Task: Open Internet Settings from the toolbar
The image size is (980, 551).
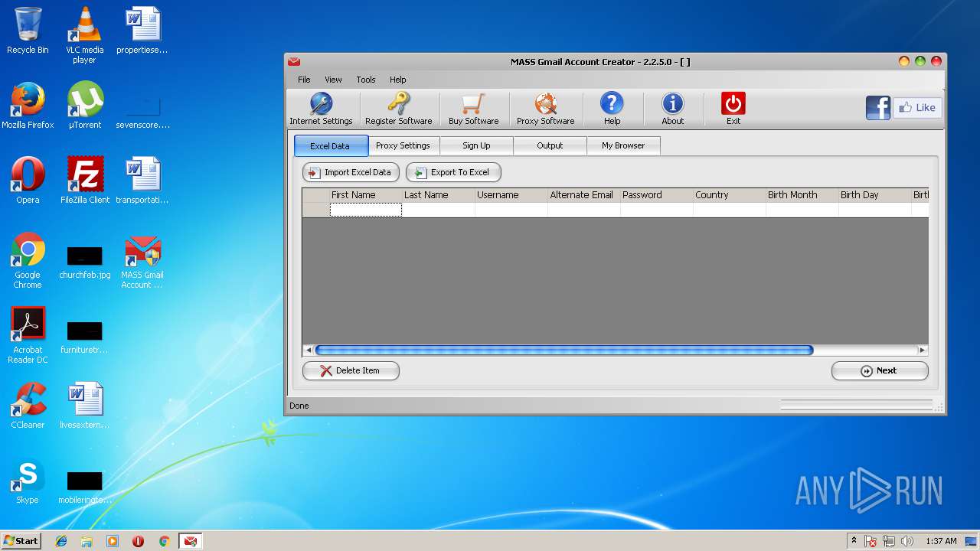Action: [321, 109]
